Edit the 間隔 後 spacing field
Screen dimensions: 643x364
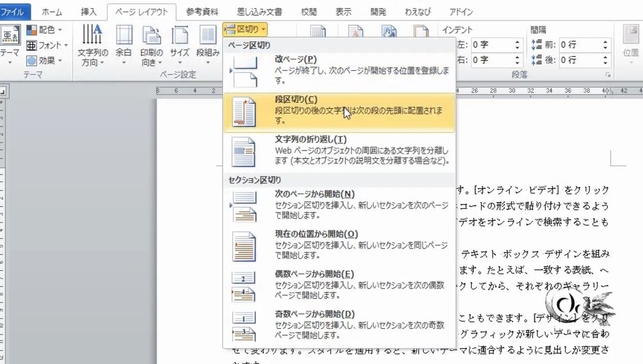click(579, 60)
